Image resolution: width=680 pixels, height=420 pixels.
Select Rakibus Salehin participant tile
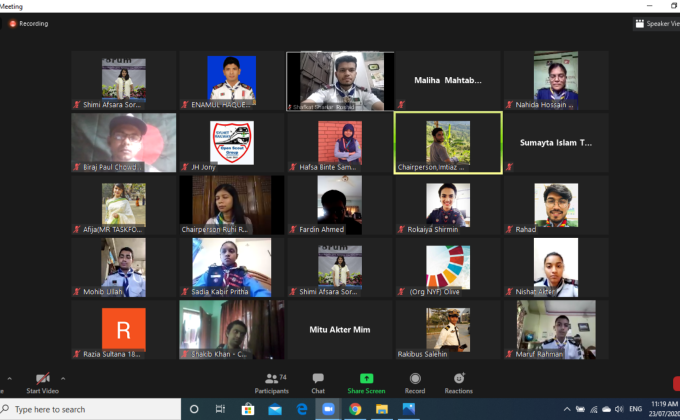[x=448, y=330]
